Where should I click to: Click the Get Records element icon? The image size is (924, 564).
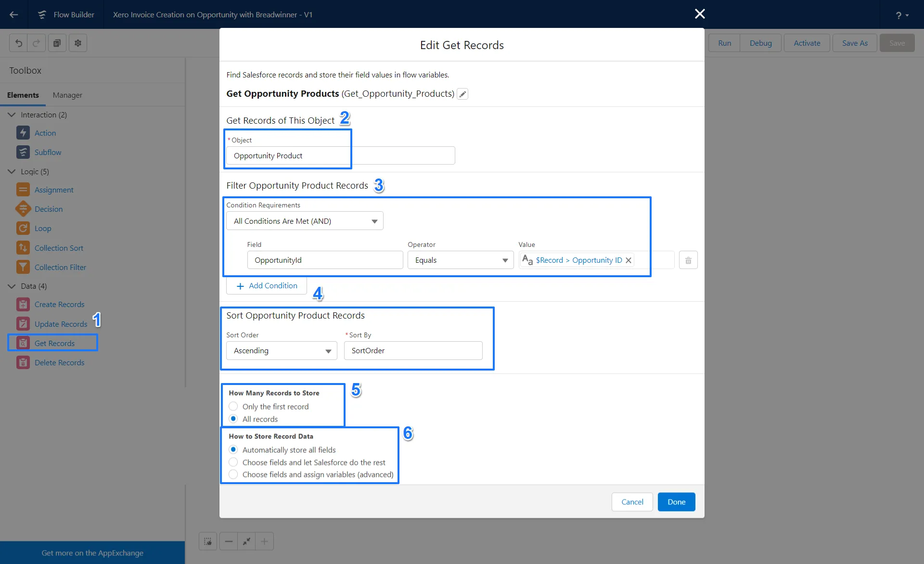pos(23,343)
